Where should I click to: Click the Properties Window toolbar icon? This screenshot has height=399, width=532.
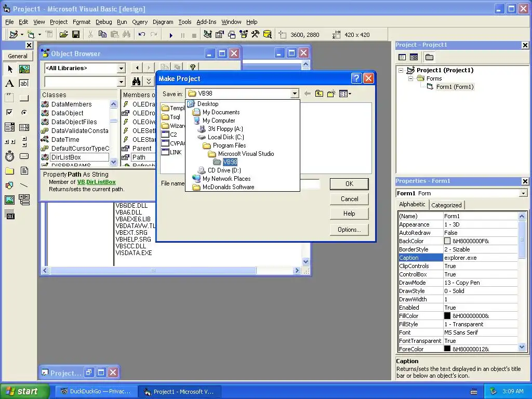(x=220, y=34)
